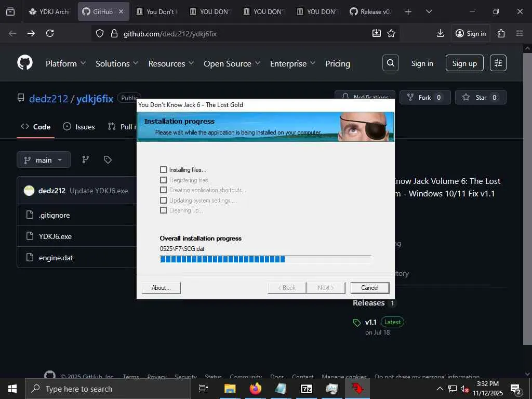Screen dimensions: 532x399
Task: Open File Explorer from the taskbar
Action: coord(230,389)
